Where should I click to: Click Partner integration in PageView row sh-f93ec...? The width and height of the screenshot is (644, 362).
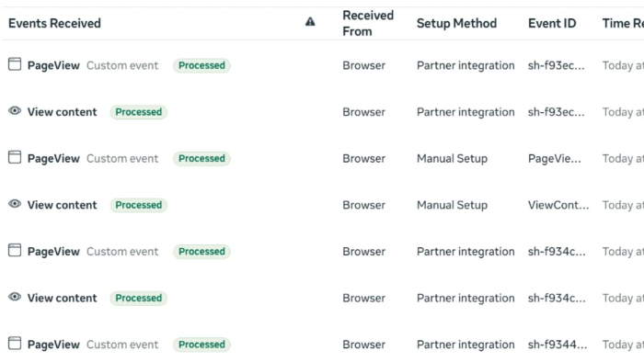pyautogui.click(x=466, y=65)
